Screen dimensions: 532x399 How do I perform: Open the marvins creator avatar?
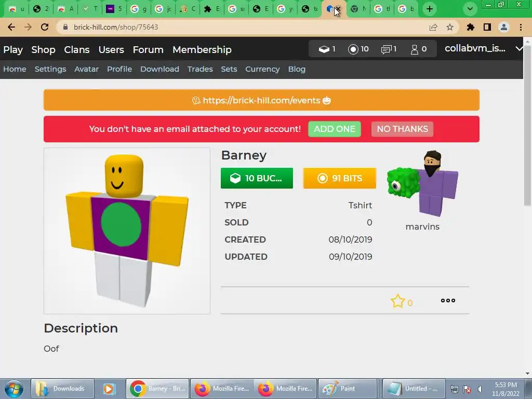click(423, 183)
